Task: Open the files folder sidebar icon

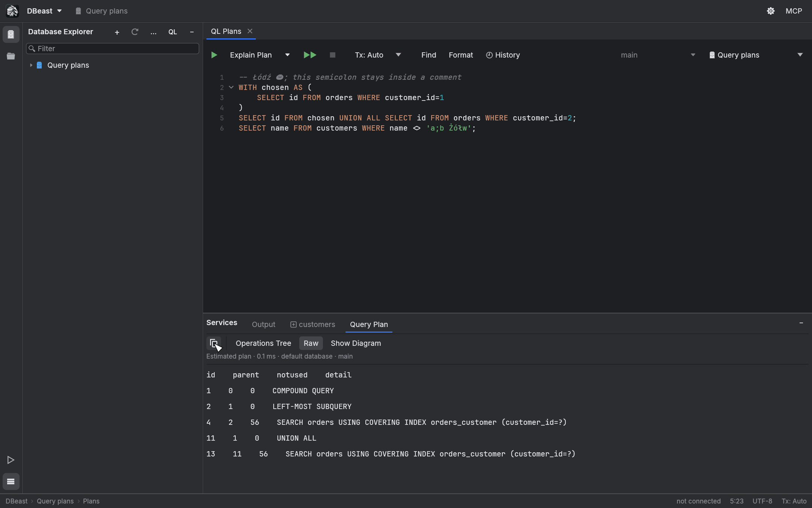Action: [11, 56]
